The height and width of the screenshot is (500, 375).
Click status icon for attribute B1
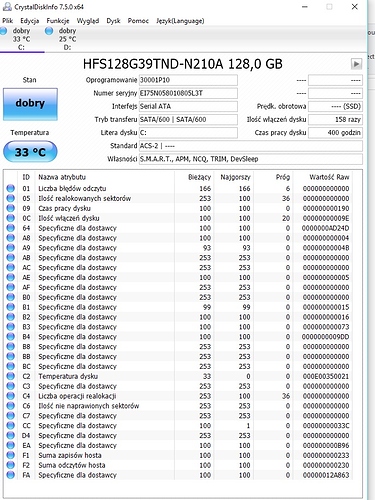pos(11,307)
